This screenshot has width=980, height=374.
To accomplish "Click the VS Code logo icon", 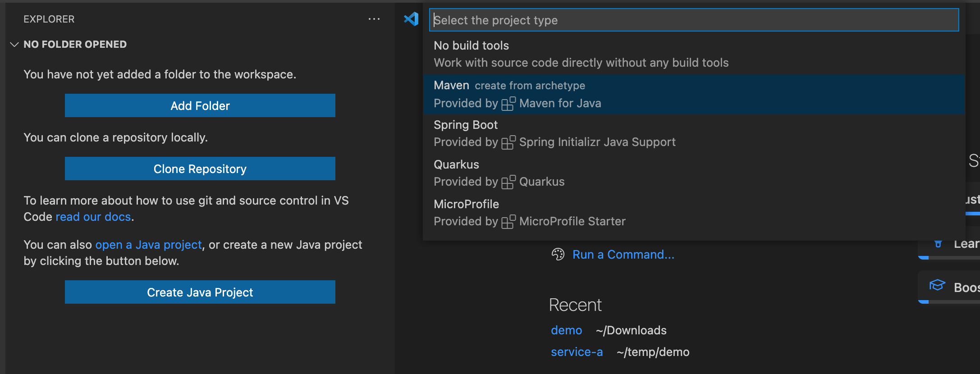I will 411,19.
